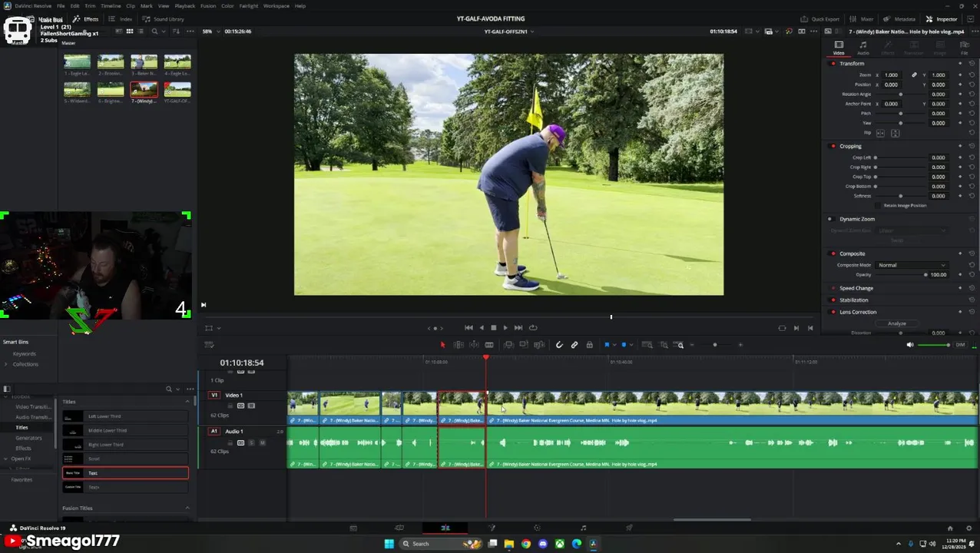Activate the Blade Edit Mode tool
This screenshot has height=553, width=980.
(488, 345)
